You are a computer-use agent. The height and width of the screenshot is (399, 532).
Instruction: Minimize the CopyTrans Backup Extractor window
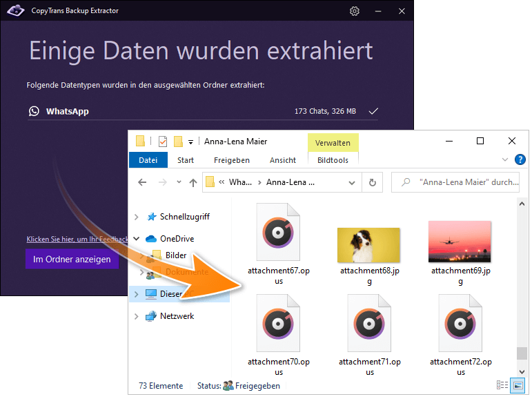378,11
